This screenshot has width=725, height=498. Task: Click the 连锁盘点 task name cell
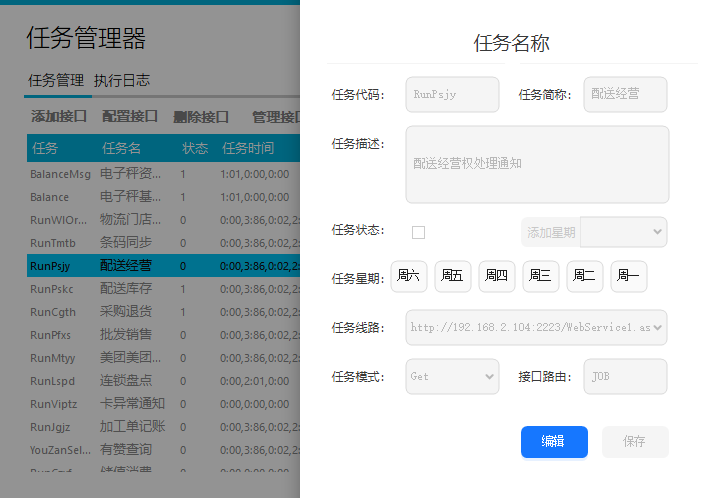coord(126,381)
